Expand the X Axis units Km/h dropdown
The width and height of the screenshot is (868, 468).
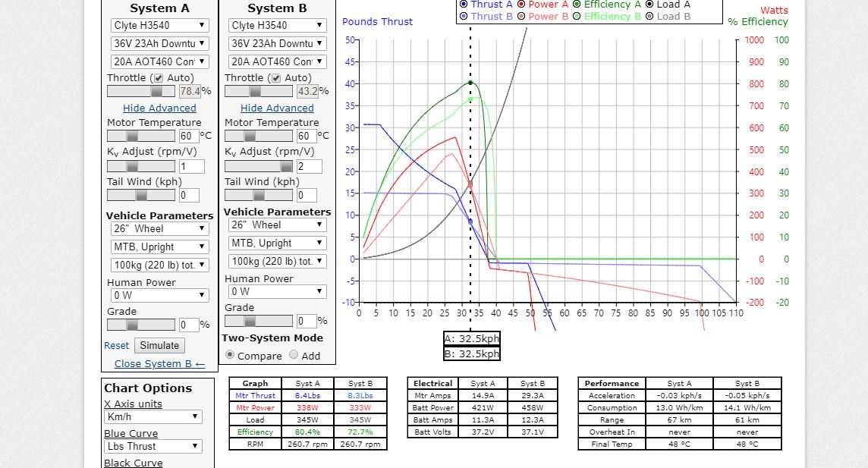coord(153,417)
